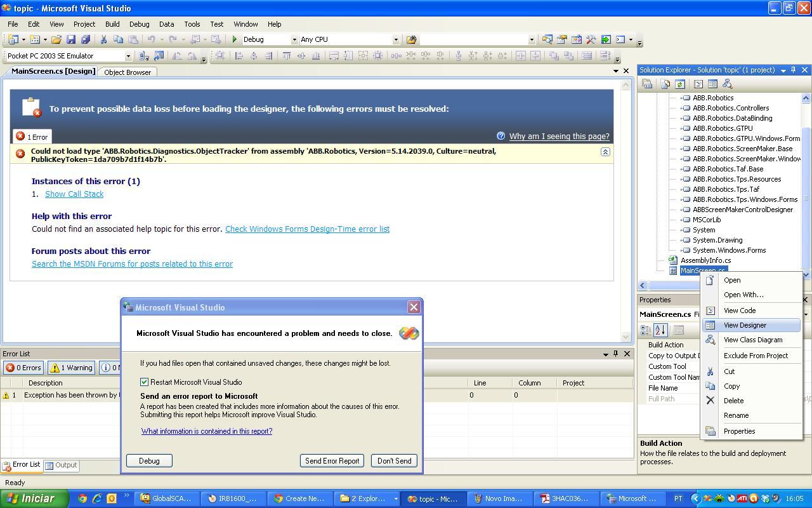Image resolution: width=812 pixels, height=508 pixels.
Task: Click the 1 Error tab in designer
Action: click(32, 137)
